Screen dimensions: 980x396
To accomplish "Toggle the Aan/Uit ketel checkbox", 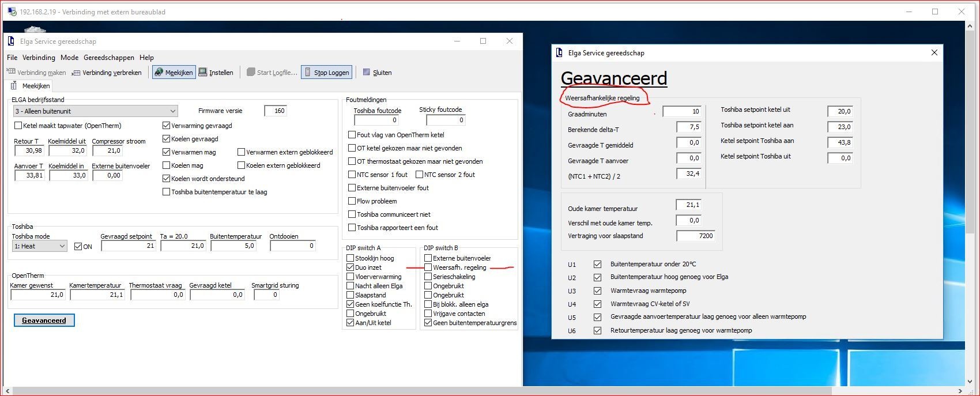I will pyautogui.click(x=350, y=323).
